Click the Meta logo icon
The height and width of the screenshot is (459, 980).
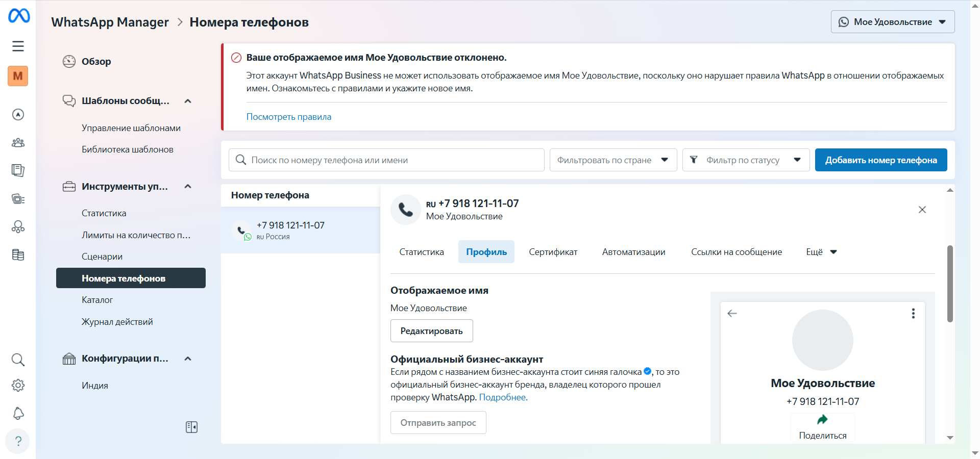19,16
